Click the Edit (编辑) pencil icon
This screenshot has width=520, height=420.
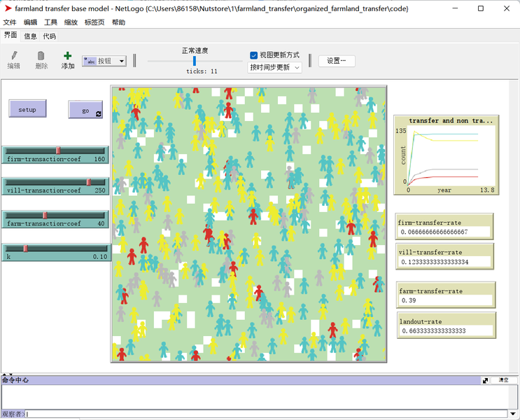click(x=14, y=56)
